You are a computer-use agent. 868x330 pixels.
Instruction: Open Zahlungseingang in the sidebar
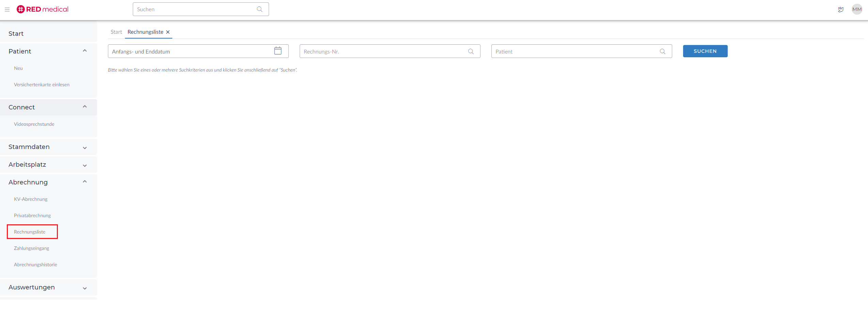pos(31,248)
